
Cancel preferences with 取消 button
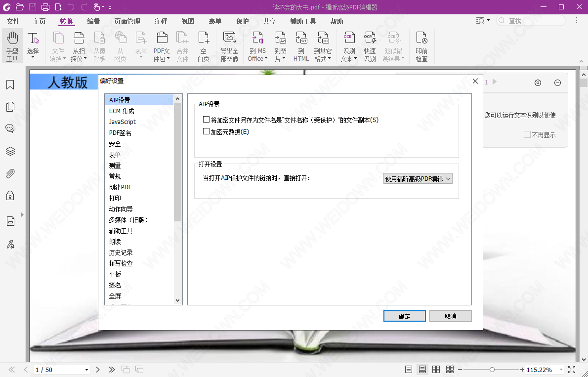click(x=450, y=316)
